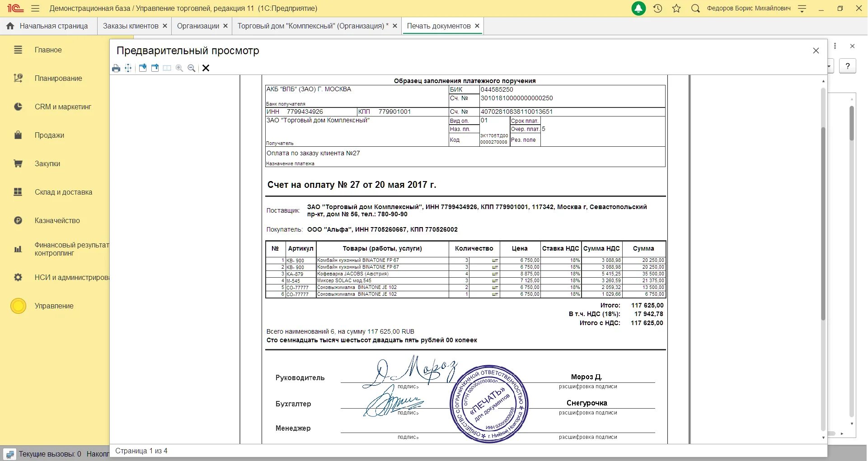Open the 1C main menu hamburger
868x461 pixels.
tap(35, 8)
